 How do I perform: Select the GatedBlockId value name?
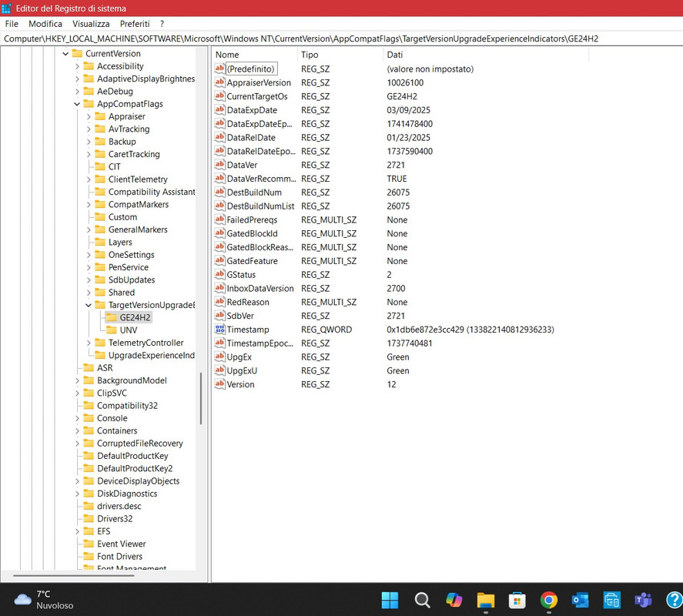coord(253,233)
